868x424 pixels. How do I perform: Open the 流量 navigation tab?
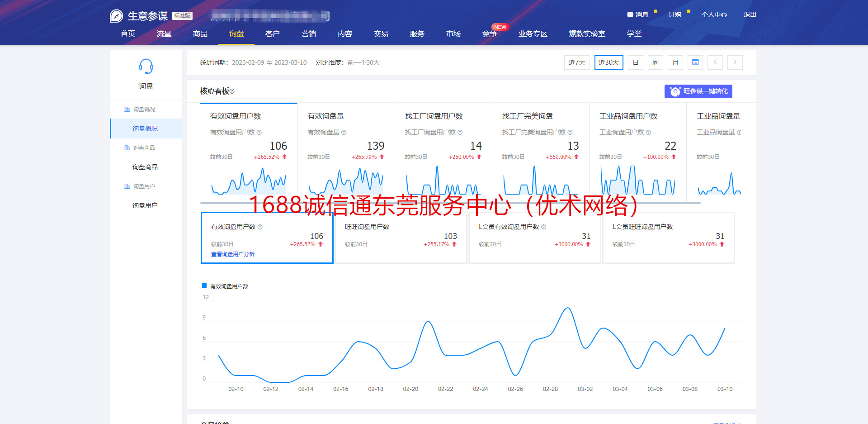pos(164,34)
